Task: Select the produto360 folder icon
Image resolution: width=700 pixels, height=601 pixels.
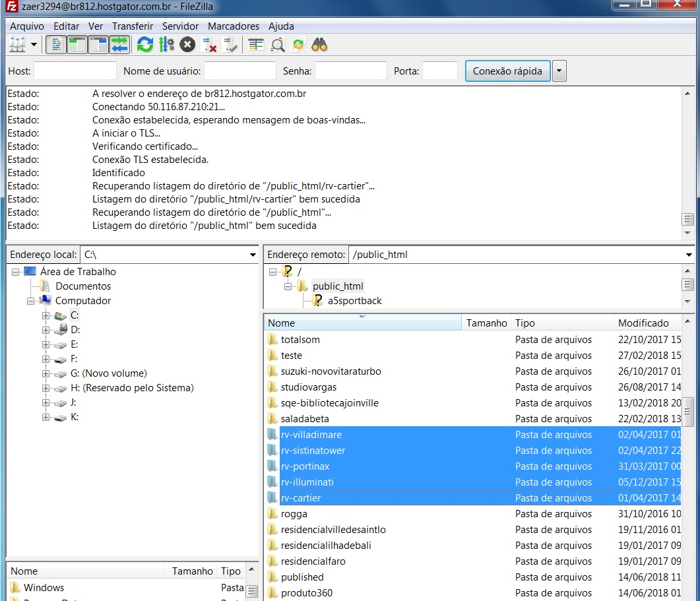Action: click(272, 593)
